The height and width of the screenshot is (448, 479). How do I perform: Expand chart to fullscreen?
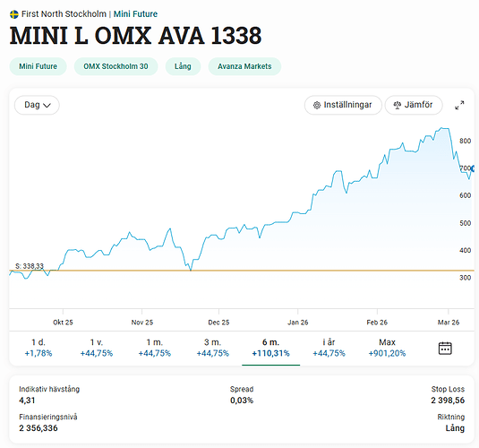coord(459,105)
